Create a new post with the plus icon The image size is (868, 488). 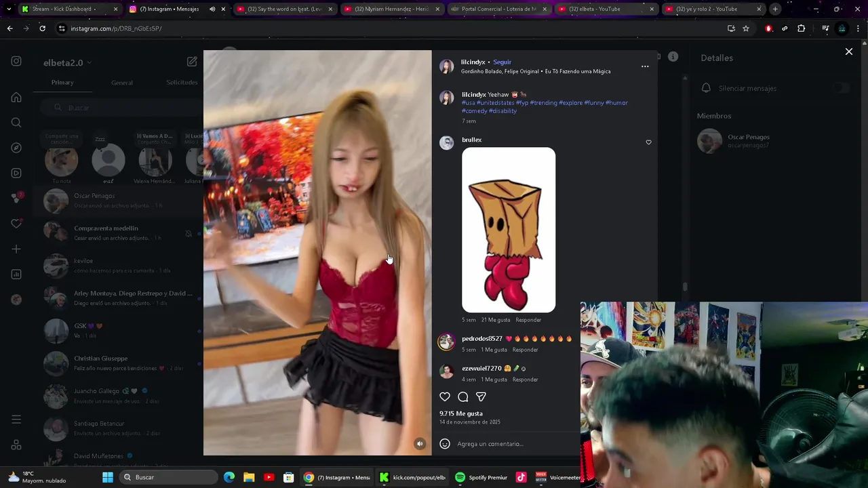pyautogui.click(x=16, y=249)
